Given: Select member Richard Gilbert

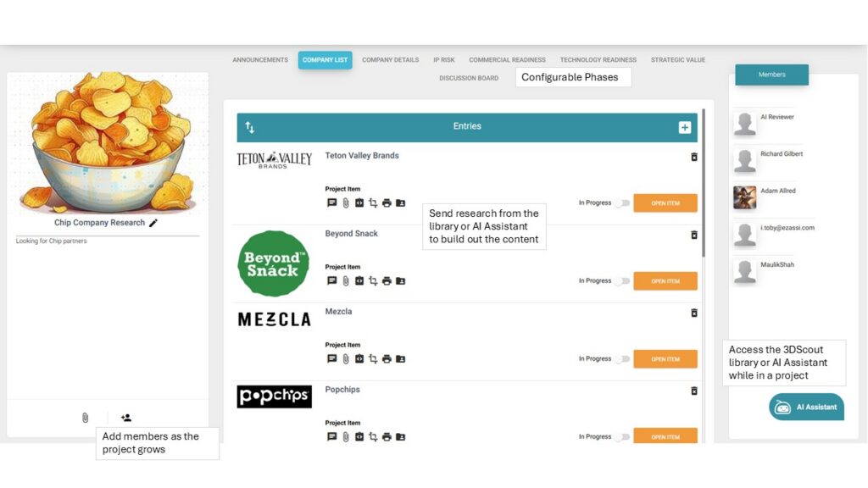Looking at the screenshot, I should [781, 154].
